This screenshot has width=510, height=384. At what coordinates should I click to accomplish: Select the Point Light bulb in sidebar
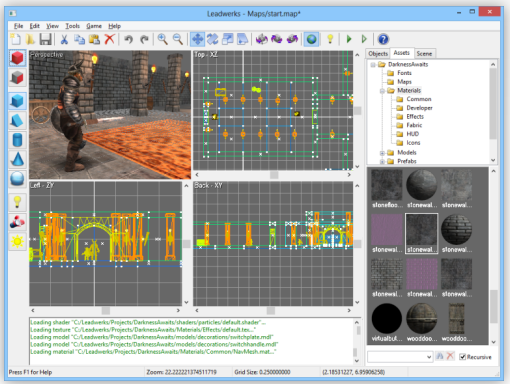17,202
